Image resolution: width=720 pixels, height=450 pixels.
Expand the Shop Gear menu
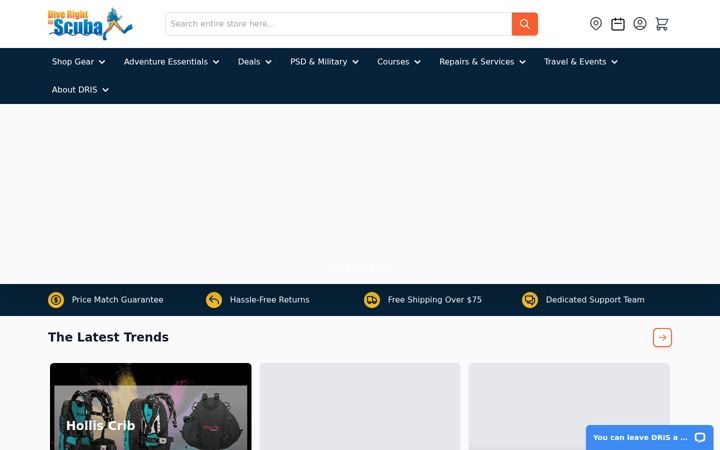point(79,62)
